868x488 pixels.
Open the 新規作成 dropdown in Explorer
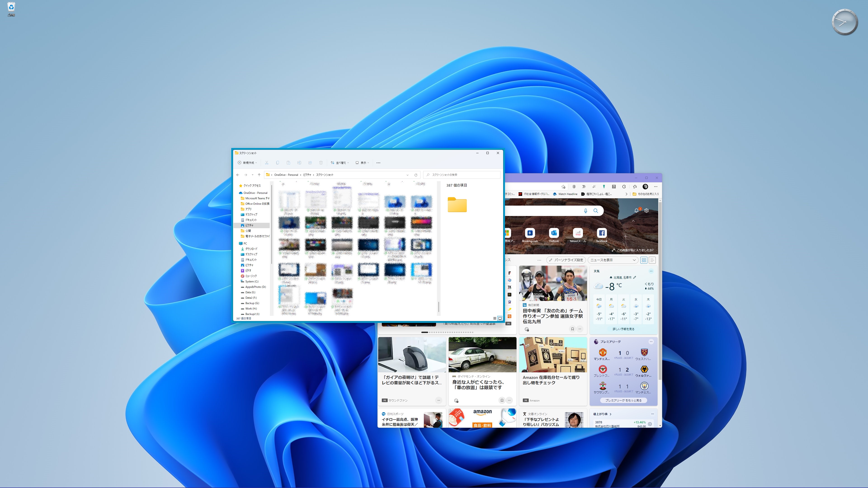point(248,163)
